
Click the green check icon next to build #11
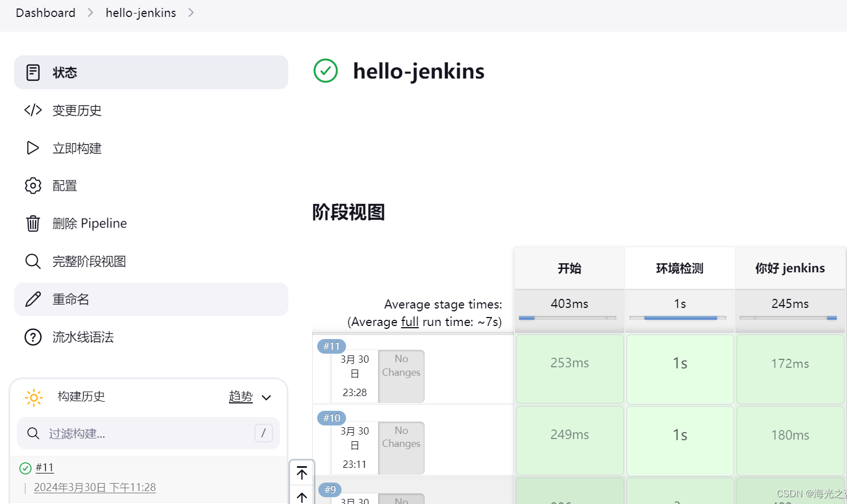pyautogui.click(x=25, y=468)
